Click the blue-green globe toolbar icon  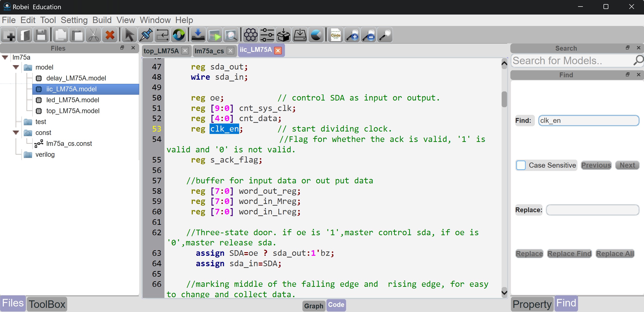[179, 35]
